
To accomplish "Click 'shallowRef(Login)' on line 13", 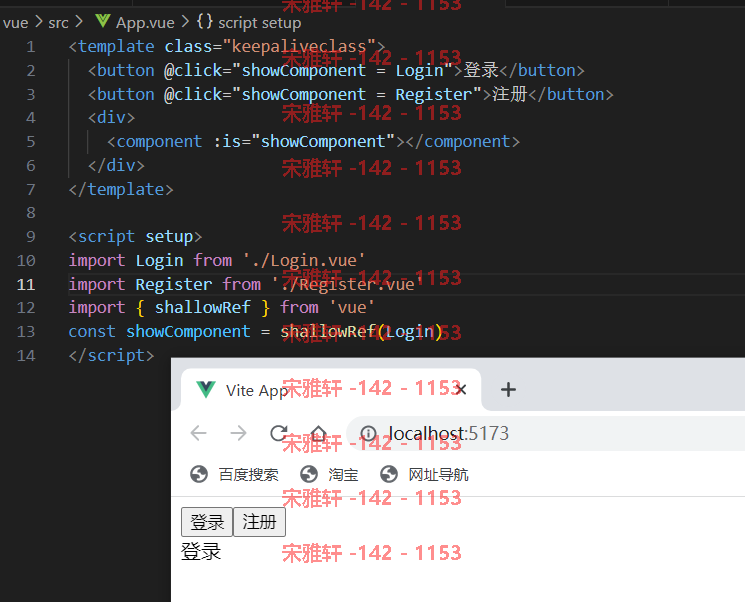I will [x=362, y=331].
